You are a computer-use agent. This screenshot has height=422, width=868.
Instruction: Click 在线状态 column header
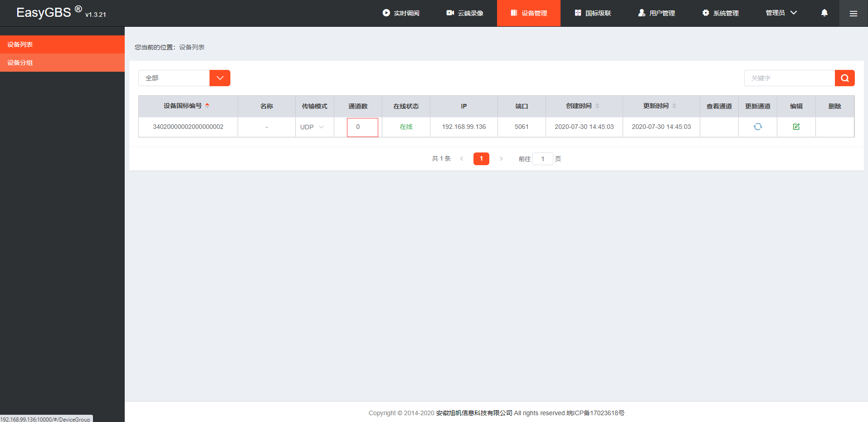click(406, 106)
